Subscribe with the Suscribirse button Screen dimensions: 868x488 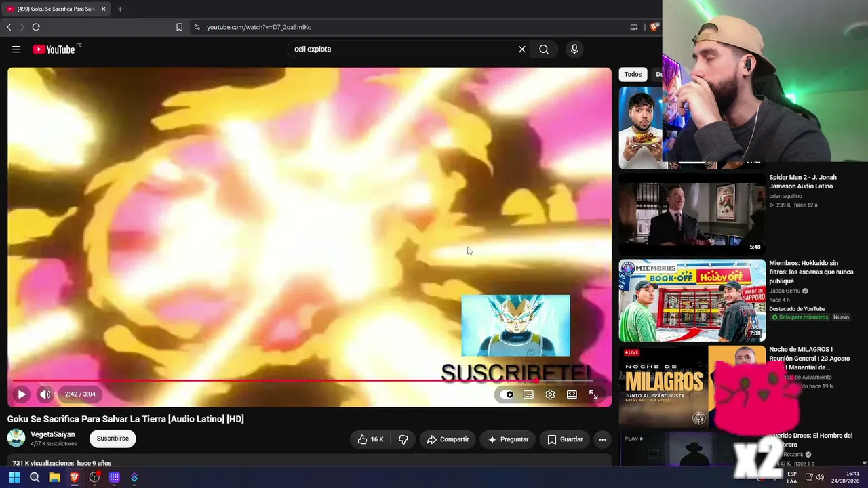point(113,439)
